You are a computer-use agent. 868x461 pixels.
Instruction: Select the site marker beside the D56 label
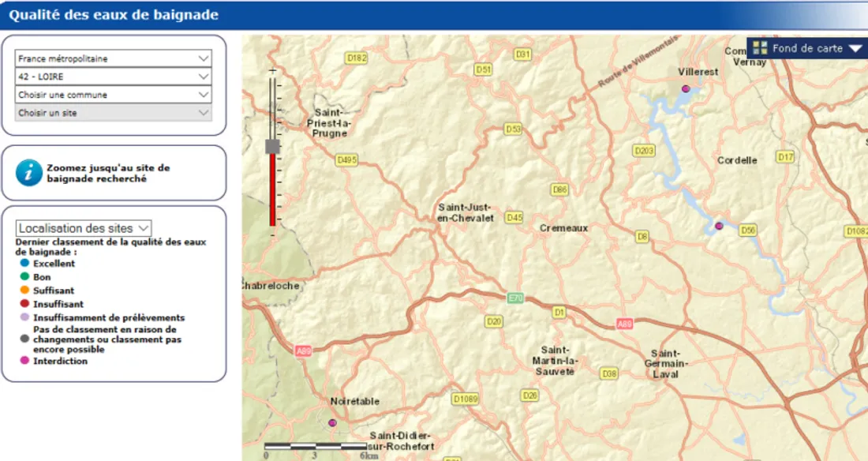coord(719,227)
